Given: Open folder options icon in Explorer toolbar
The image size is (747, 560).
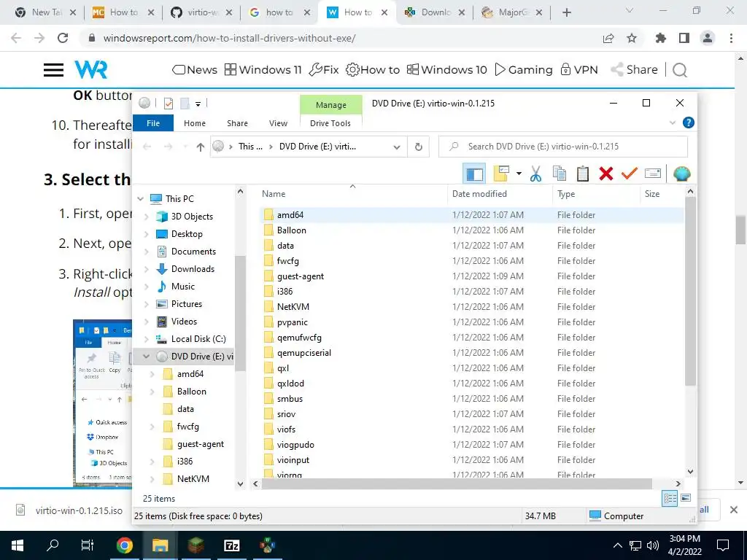Looking at the screenshot, I should point(501,174).
